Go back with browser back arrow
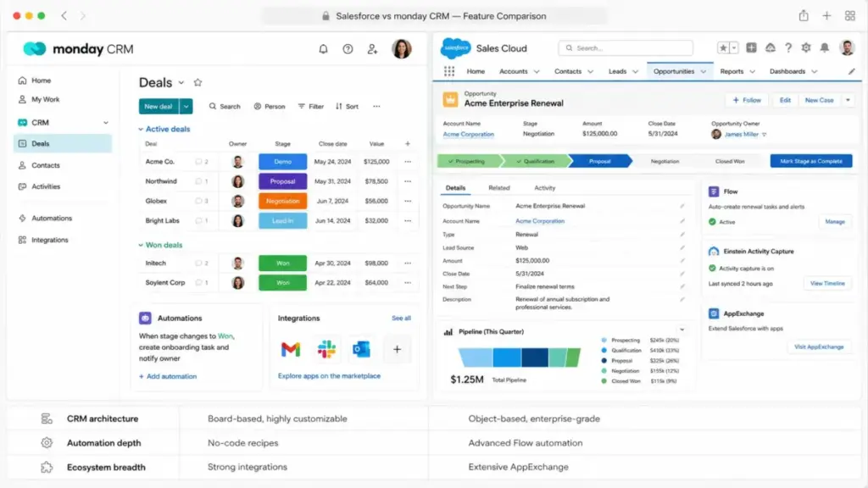Screen dimensions: 868x488 tap(64, 15)
